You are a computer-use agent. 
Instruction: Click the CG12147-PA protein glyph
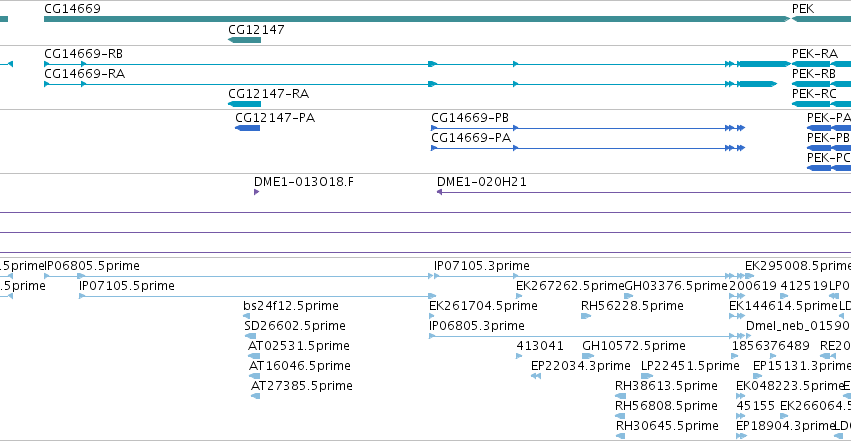[247, 128]
